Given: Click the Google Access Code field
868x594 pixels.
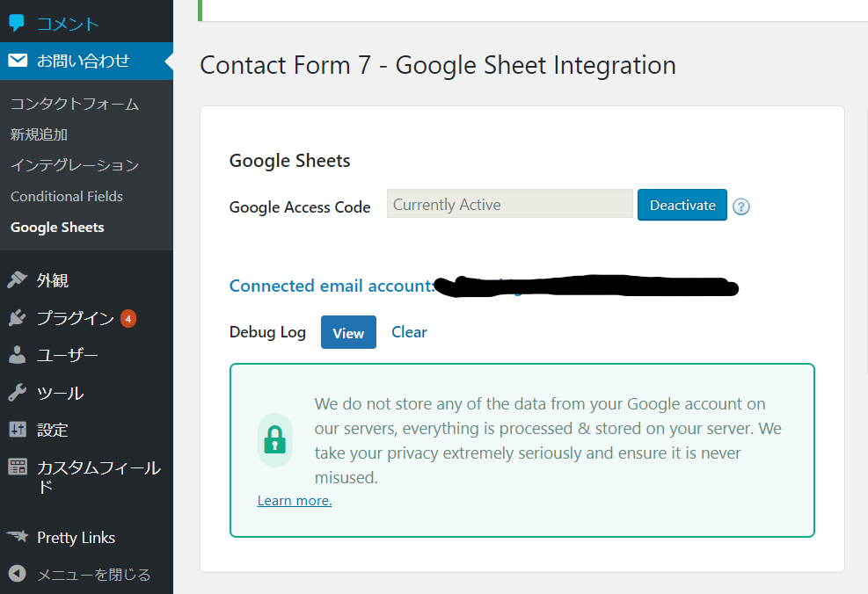Looking at the screenshot, I should pos(509,205).
